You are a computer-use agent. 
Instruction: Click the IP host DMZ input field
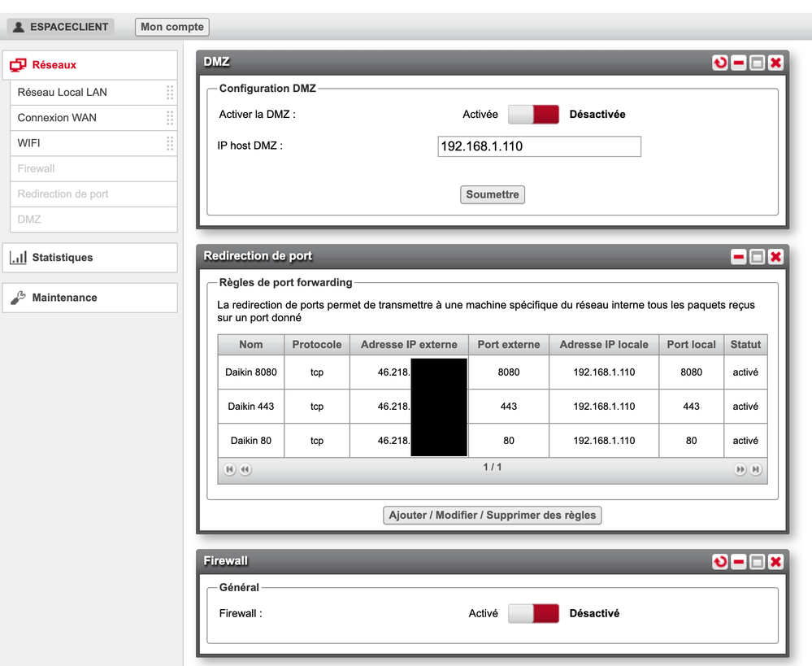click(x=539, y=147)
